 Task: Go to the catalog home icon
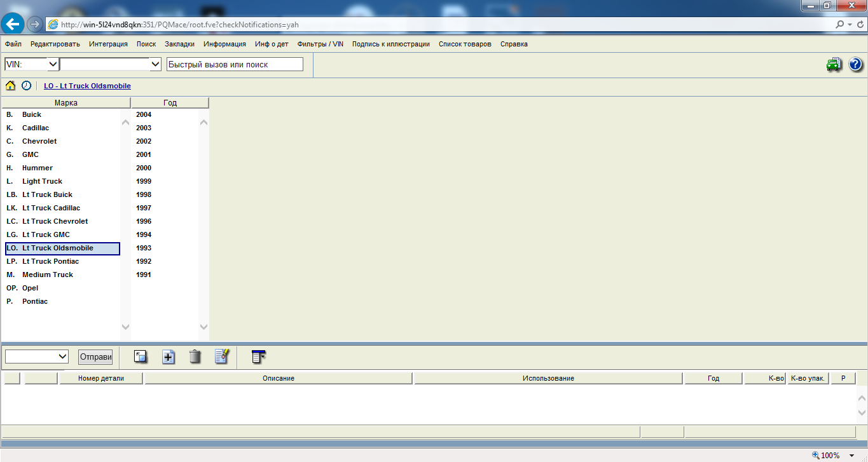tap(11, 86)
